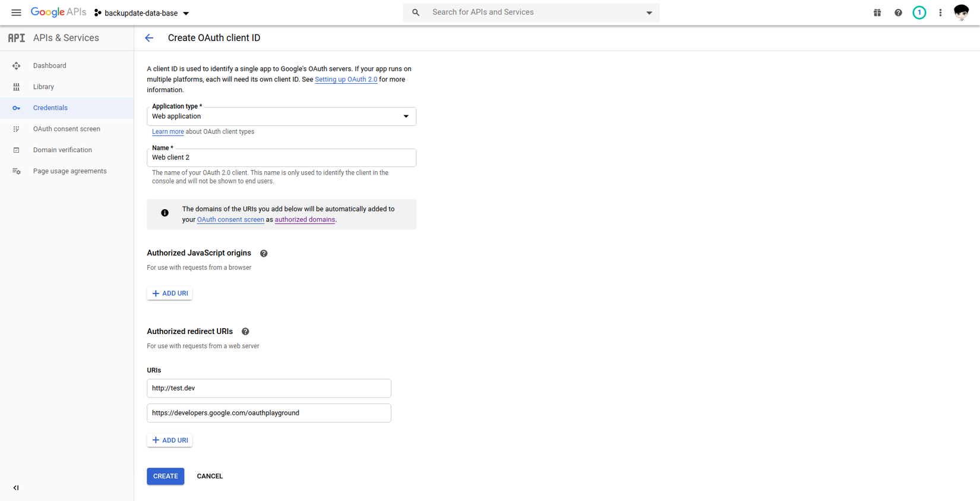Click the back arrow beside Create OAuth client ID
The image size is (980, 501).
coord(149,38)
